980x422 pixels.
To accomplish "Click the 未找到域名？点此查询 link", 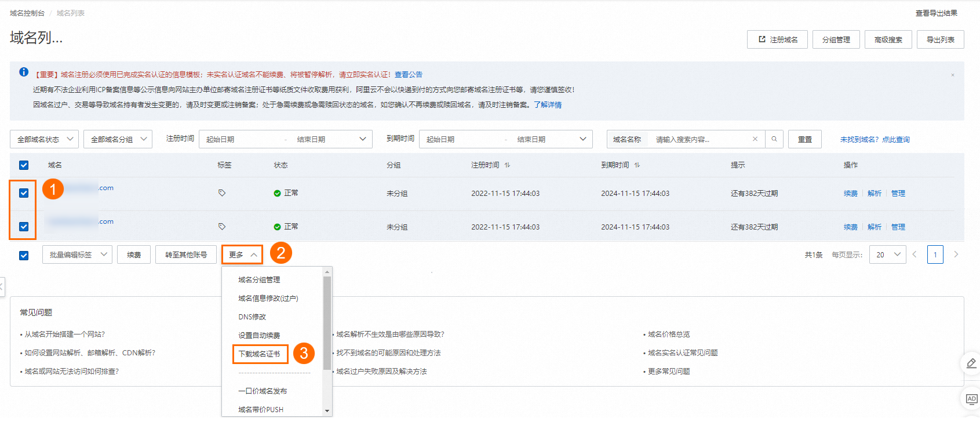I will click(x=875, y=140).
